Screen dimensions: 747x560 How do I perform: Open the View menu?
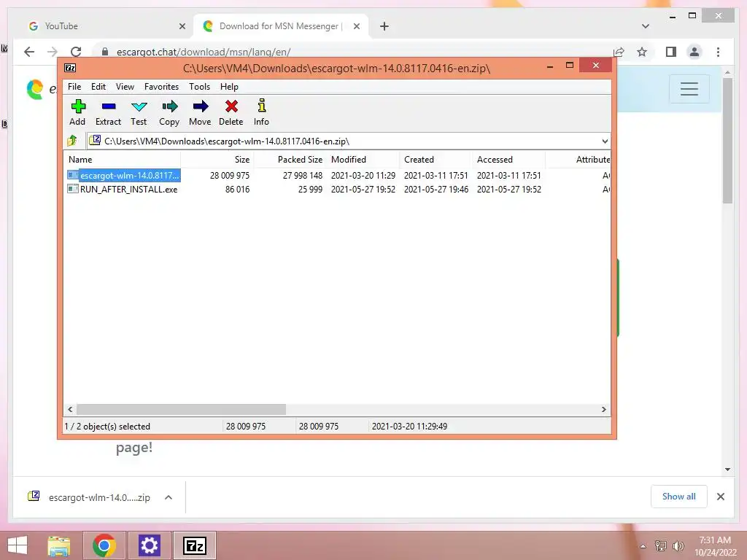point(125,87)
